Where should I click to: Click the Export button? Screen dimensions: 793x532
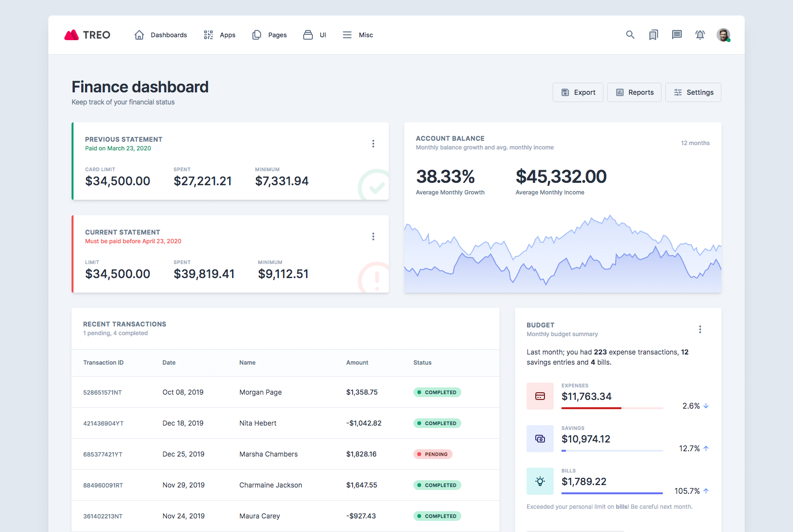[x=578, y=92]
